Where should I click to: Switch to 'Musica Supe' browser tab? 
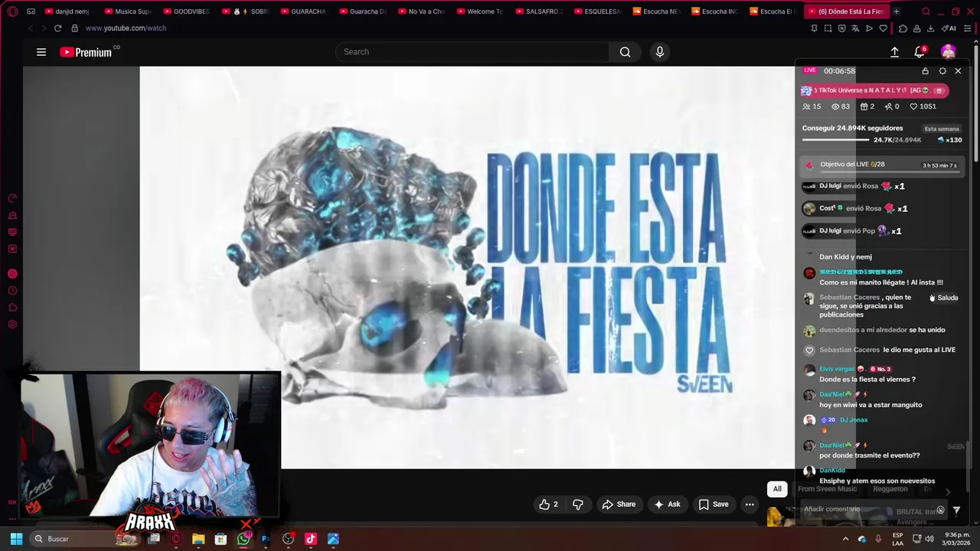(x=128, y=11)
